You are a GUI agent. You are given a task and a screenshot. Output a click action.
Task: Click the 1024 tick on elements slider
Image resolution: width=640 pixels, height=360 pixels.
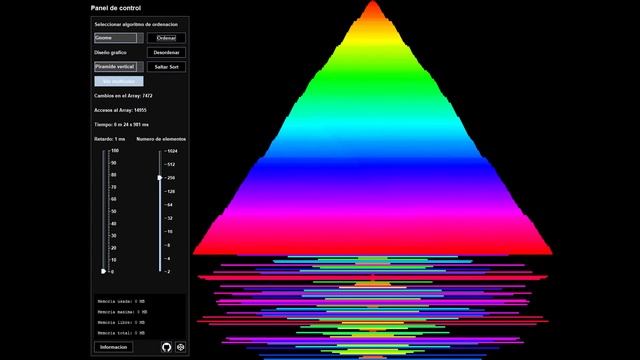[x=172, y=151]
